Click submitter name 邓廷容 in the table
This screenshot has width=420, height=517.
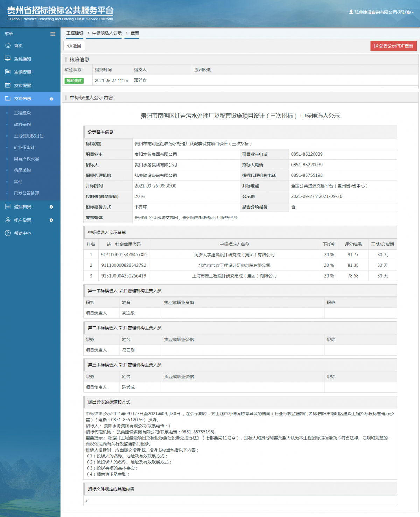click(x=140, y=81)
